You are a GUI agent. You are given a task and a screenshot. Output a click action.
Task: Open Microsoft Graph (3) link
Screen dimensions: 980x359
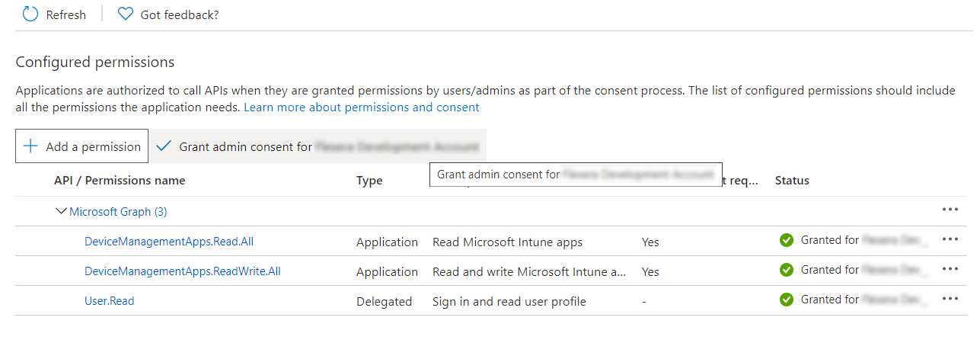point(118,211)
